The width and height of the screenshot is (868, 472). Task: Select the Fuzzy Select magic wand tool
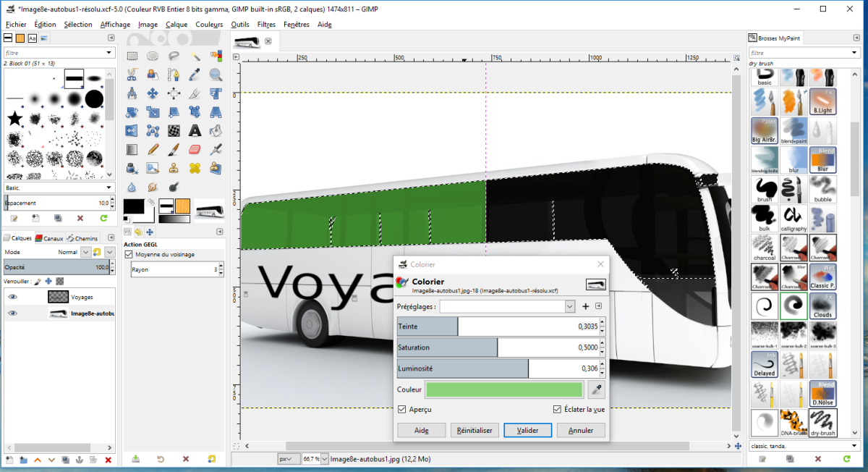point(195,56)
